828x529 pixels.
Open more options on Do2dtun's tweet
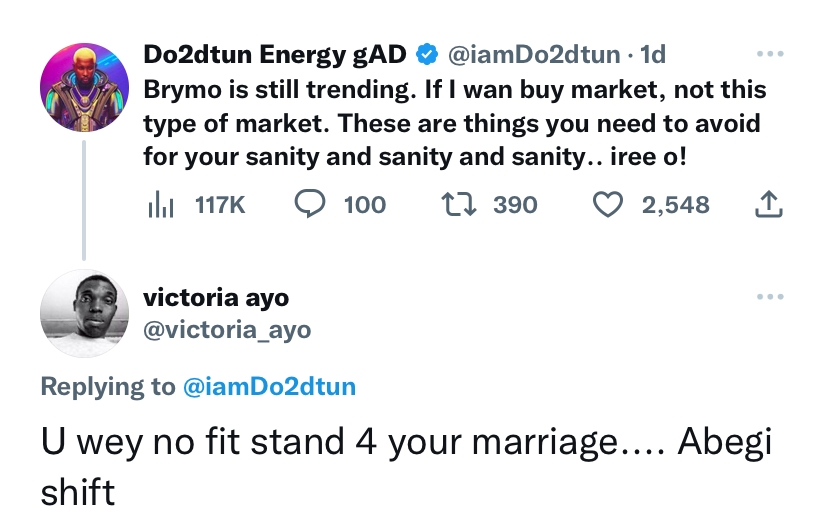(768, 52)
